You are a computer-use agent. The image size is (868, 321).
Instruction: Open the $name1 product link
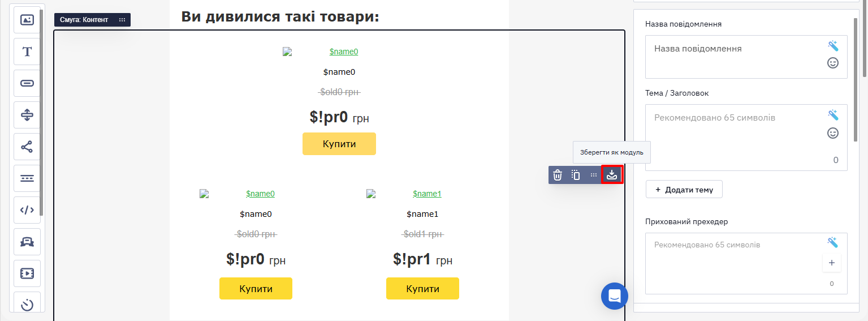point(427,194)
